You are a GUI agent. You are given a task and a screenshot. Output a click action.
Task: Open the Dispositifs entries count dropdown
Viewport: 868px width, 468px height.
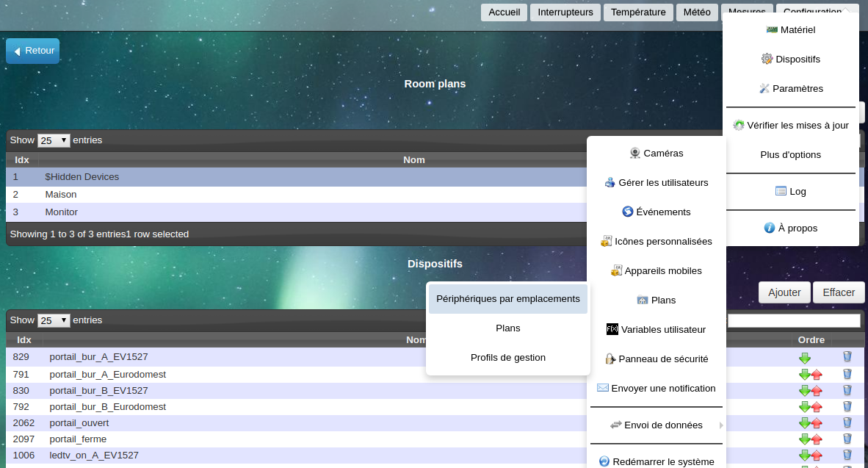[54, 320]
